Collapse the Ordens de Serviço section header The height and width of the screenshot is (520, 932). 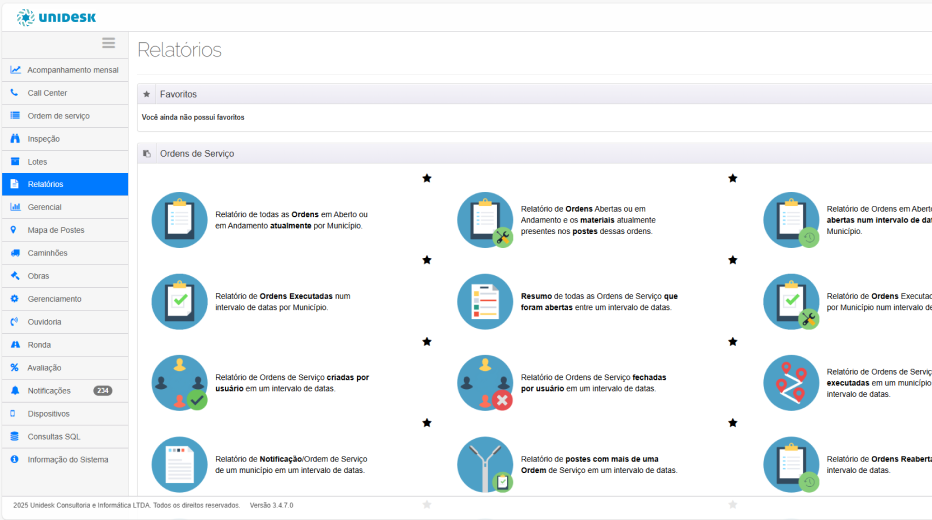pos(197,154)
